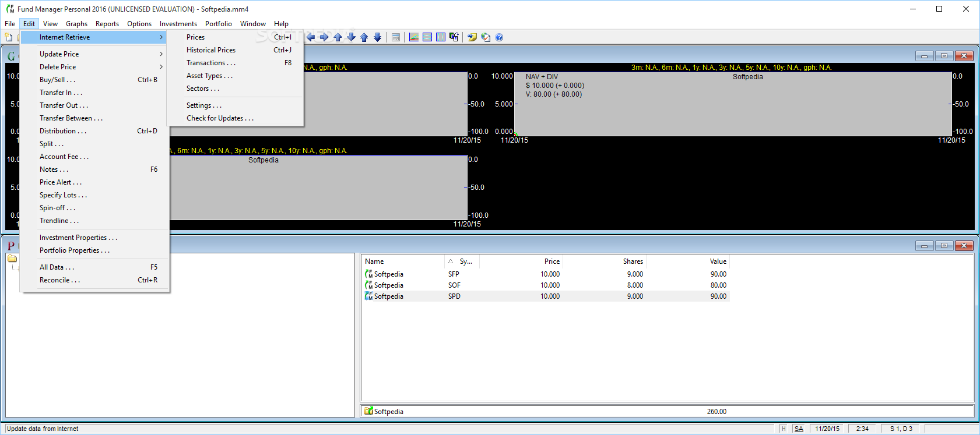The width and height of the screenshot is (980, 435).
Task: Expand the Delete Price submenu arrow
Action: [x=161, y=67]
